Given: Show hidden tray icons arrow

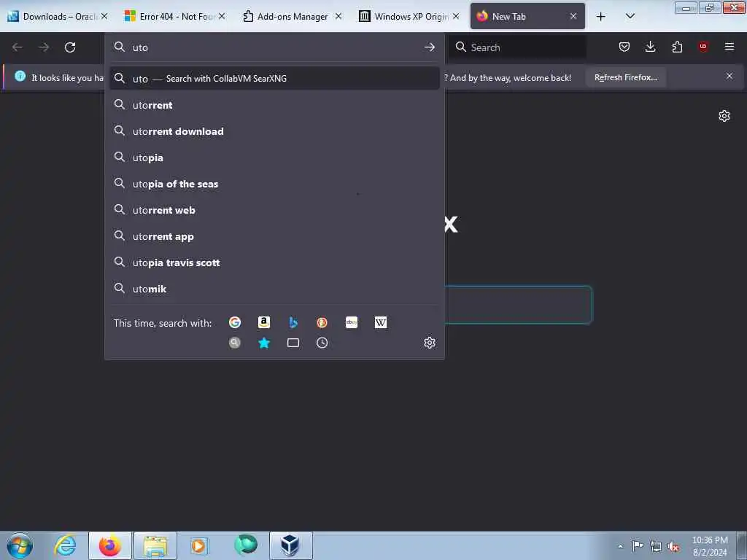Looking at the screenshot, I should point(620,546).
